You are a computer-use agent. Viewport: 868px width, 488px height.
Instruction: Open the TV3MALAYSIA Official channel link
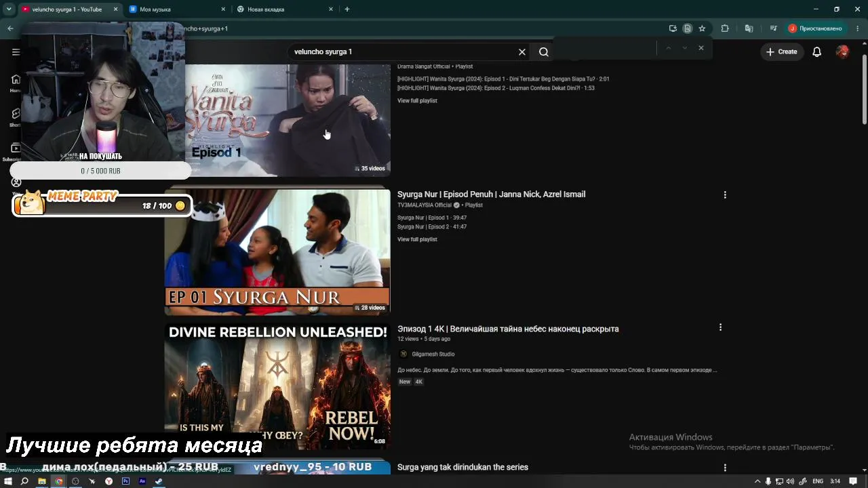click(425, 205)
